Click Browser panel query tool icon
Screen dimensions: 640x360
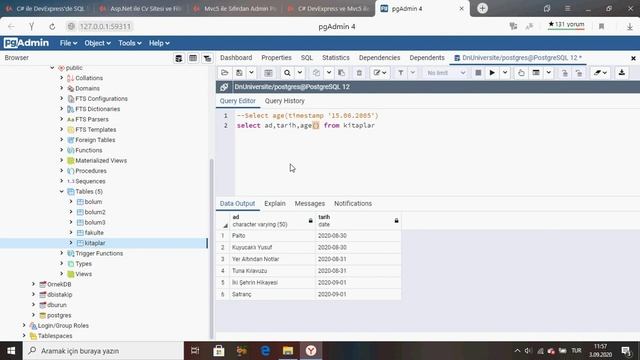pos(179,58)
